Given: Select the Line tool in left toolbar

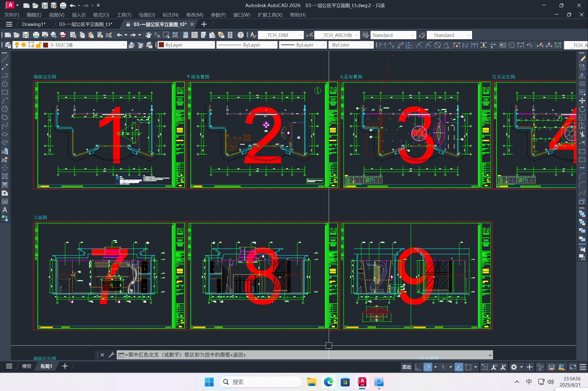Looking at the screenshot, I should pyautogui.click(x=5, y=59).
